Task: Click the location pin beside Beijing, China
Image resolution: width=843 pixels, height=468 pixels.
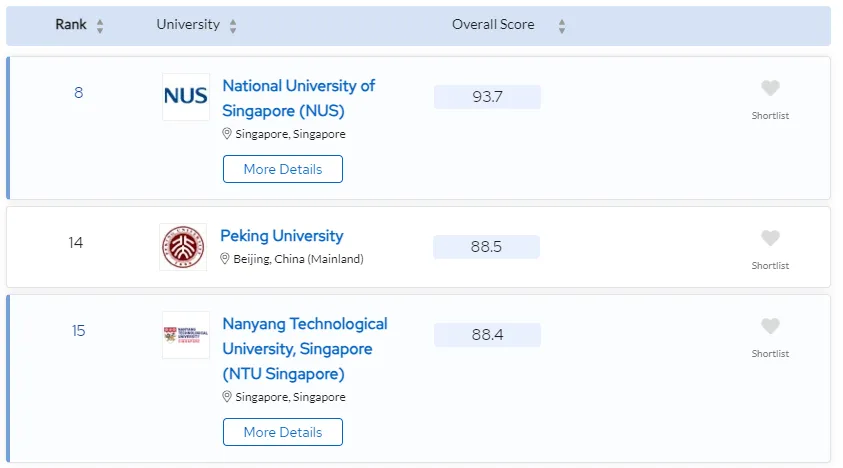Action: pos(225,259)
